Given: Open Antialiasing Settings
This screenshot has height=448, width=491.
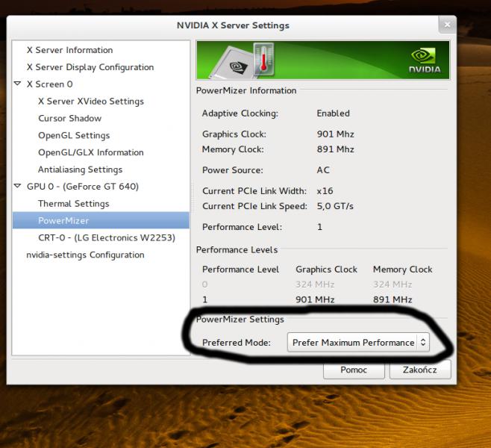Looking at the screenshot, I should 80,169.
